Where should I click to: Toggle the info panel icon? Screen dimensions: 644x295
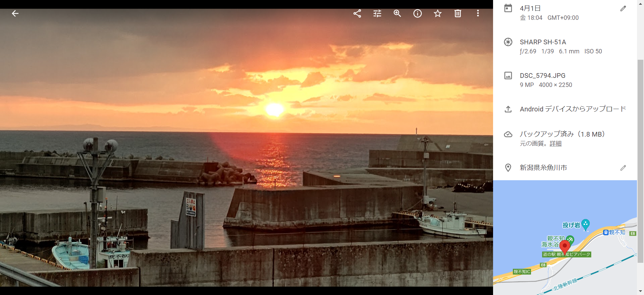418,13
